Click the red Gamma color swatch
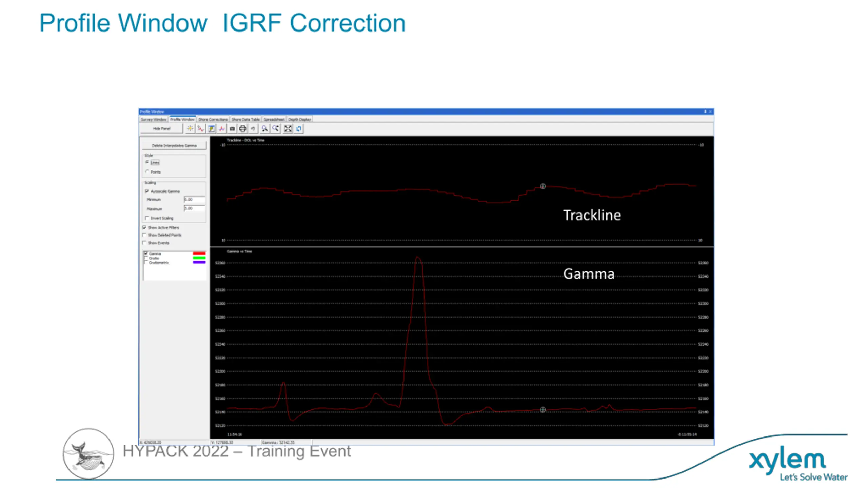868x488 pixels. 199,253
